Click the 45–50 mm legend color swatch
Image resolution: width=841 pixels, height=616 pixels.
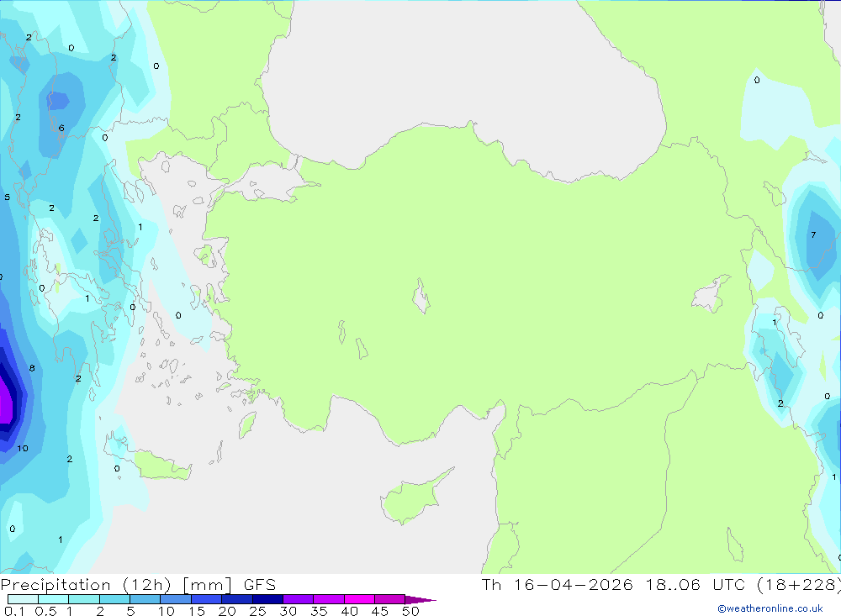[389, 599]
